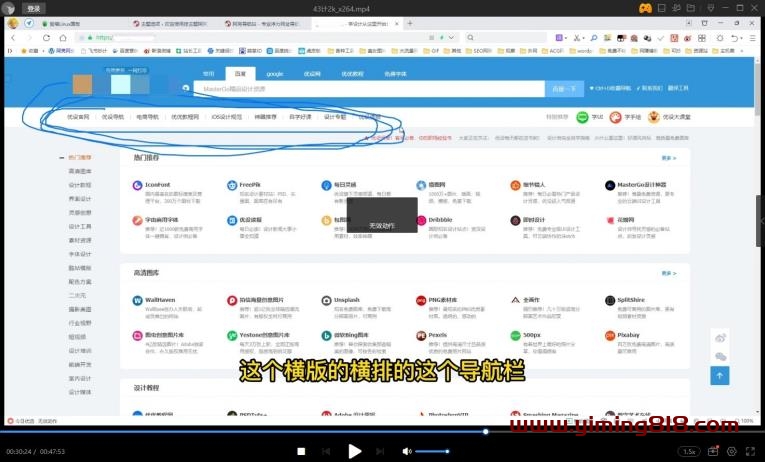Screen dimensions: 765x462
Task: Click the 百度一下 search button
Action: pyautogui.click(x=564, y=89)
